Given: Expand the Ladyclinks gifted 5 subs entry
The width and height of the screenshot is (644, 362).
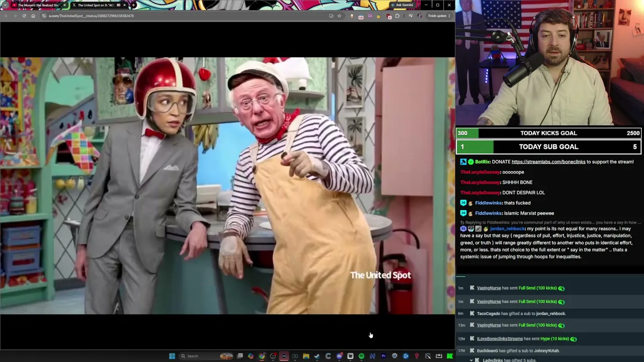Looking at the screenshot, I should (471, 360).
